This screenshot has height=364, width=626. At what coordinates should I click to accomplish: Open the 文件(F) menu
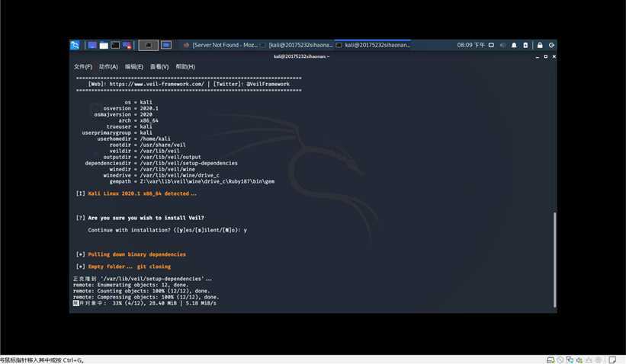(82, 66)
